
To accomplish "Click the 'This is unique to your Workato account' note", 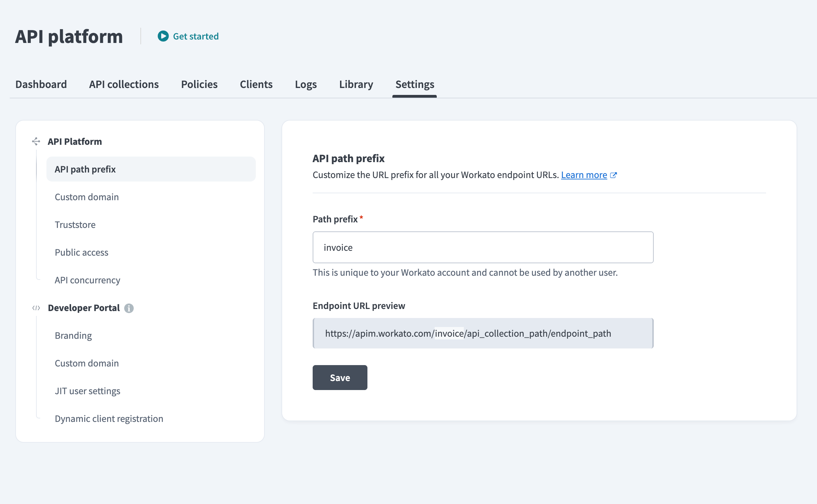I will (x=465, y=272).
